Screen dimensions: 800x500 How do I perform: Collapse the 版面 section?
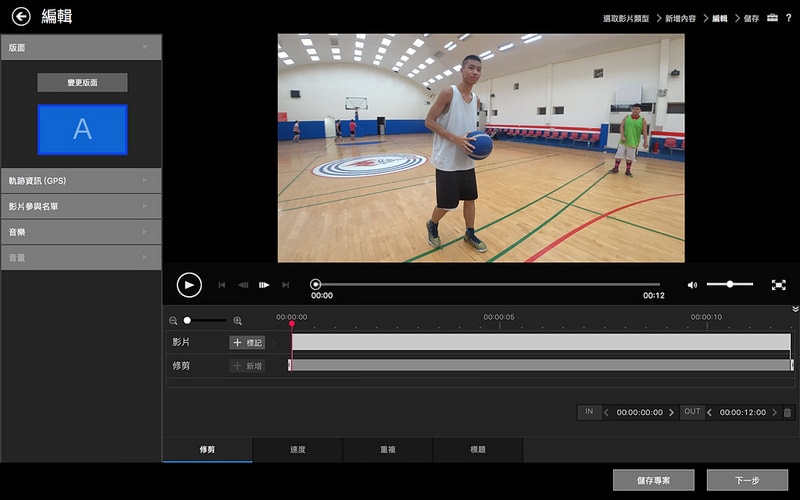[80, 46]
